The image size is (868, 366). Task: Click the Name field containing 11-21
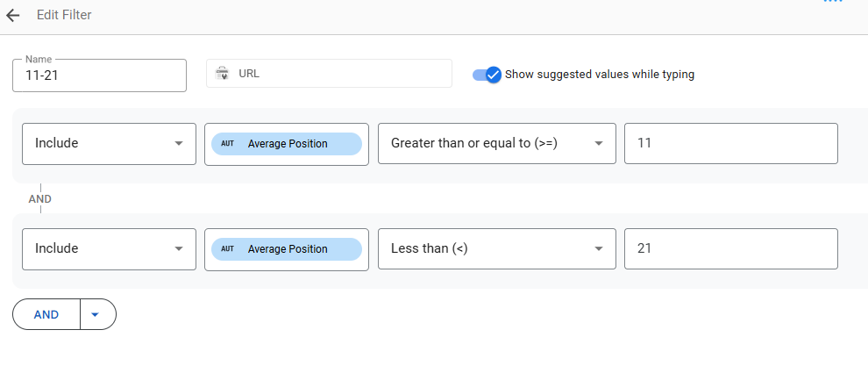click(x=99, y=75)
